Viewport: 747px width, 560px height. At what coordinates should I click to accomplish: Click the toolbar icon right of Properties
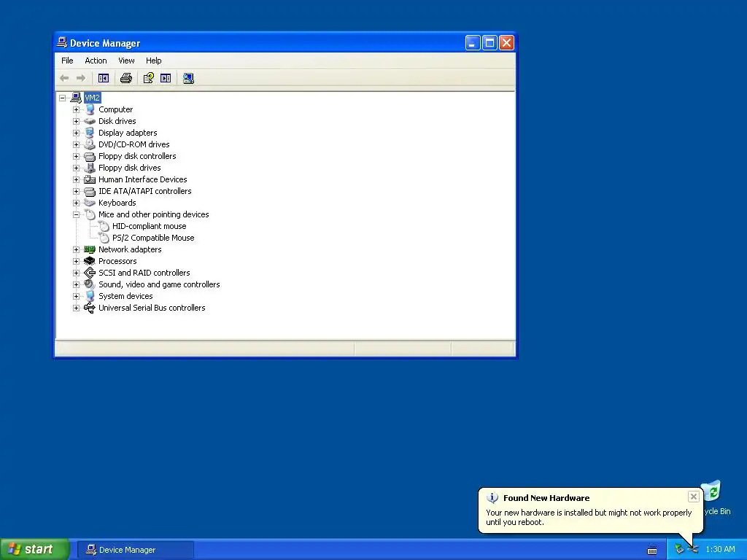coord(166,78)
